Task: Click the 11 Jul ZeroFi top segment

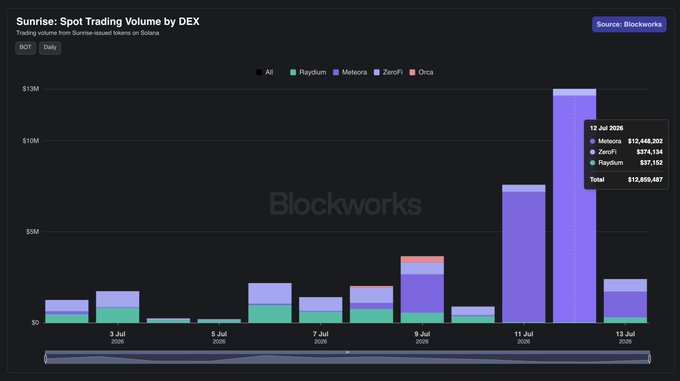Action: 523,189
